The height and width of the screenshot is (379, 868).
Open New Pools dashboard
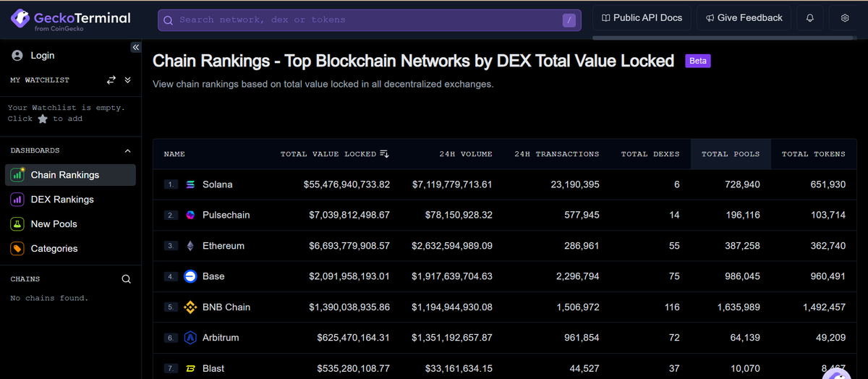click(x=70, y=224)
